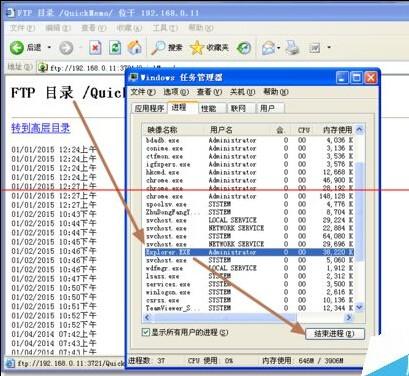This screenshot has height=376, width=409.
Task: Switch to the 应用程序 tab
Action: point(149,108)
